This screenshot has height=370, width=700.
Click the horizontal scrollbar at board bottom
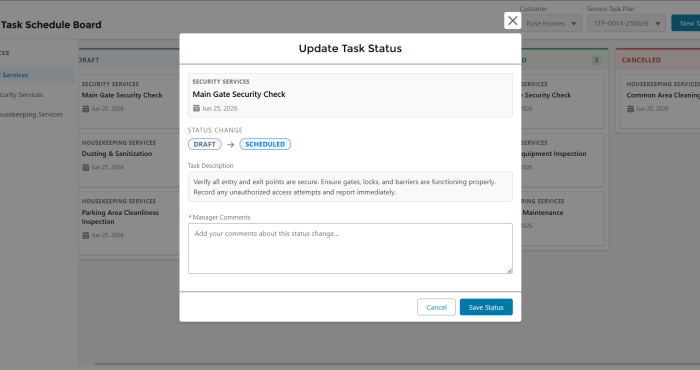coord(397,364)
